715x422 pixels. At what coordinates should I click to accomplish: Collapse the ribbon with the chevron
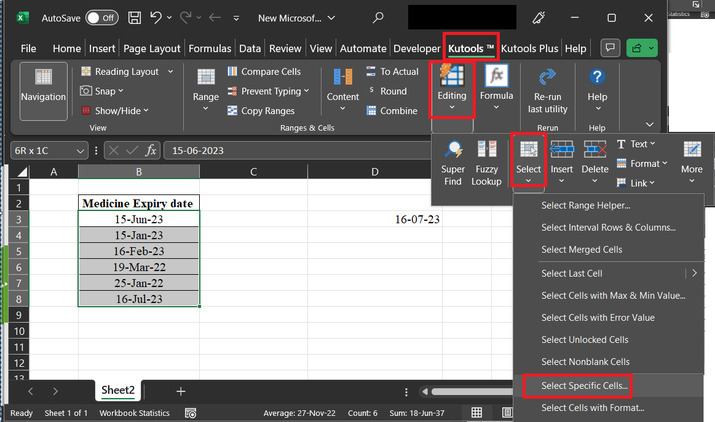point(650,124)
